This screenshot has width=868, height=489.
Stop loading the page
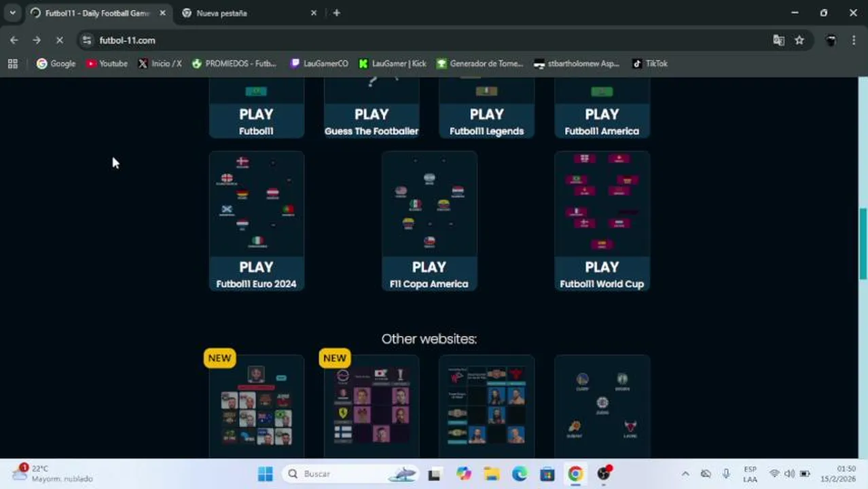click(59, 40)
